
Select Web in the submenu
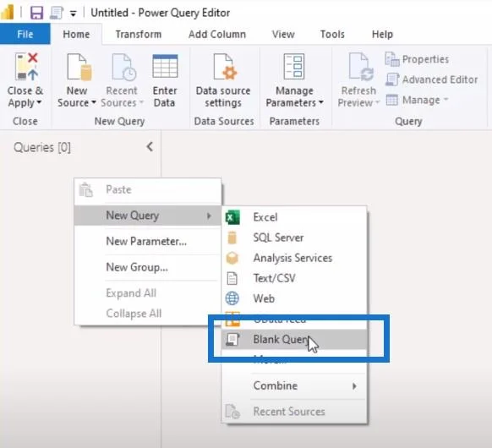coord(294,298)
